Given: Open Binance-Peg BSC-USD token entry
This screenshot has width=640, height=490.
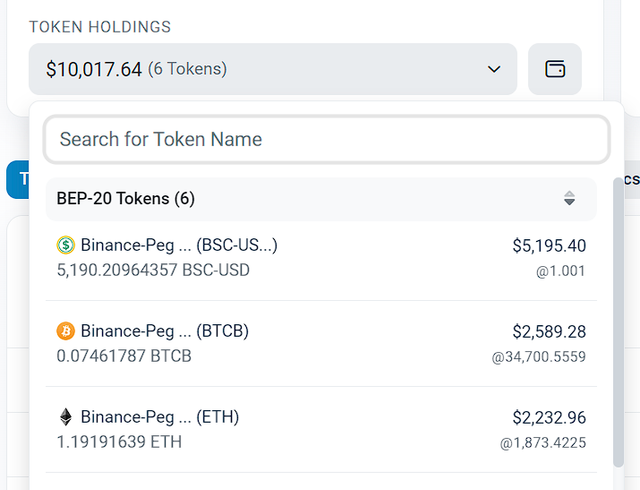Looking at the screenshot, I should pyautogui.click(x=321, y=258).
